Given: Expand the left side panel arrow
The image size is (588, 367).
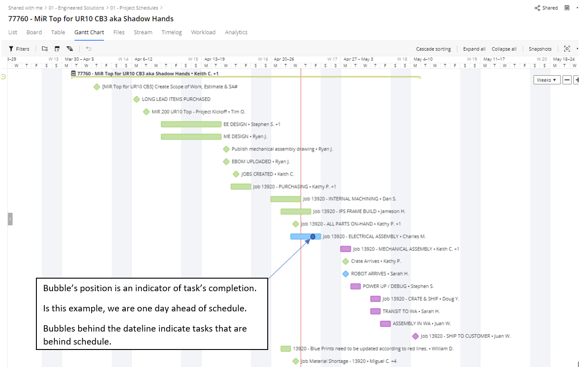Looking at the screenshot, I should (x=10, y=219).
